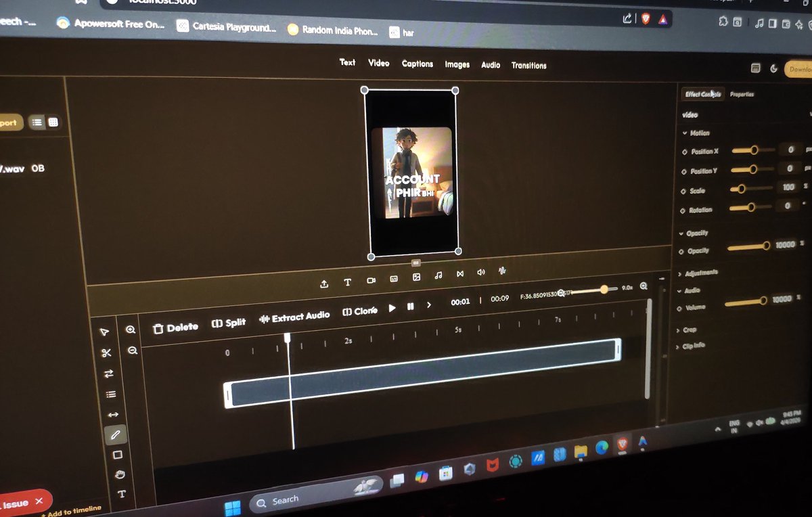Viewport: 812px width, 517px height.
Task: Switch to list view in media panel
Action: click(x=37, y=122)
